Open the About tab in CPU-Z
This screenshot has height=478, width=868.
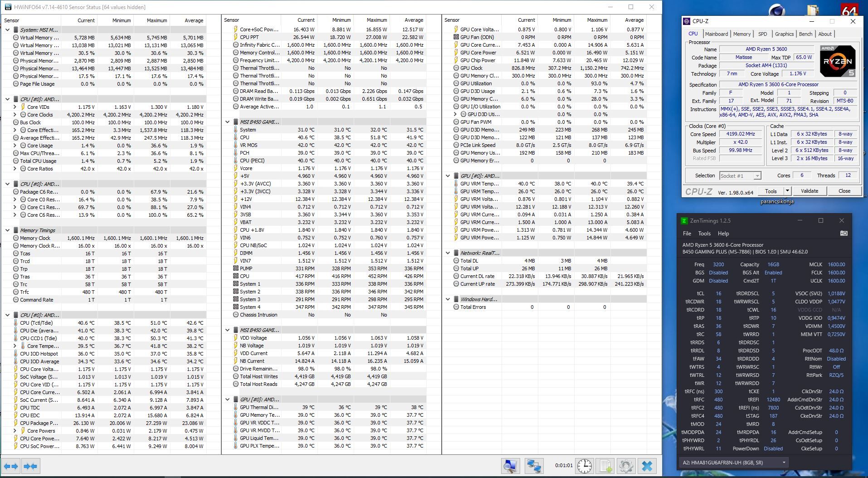tap(825, 34)
